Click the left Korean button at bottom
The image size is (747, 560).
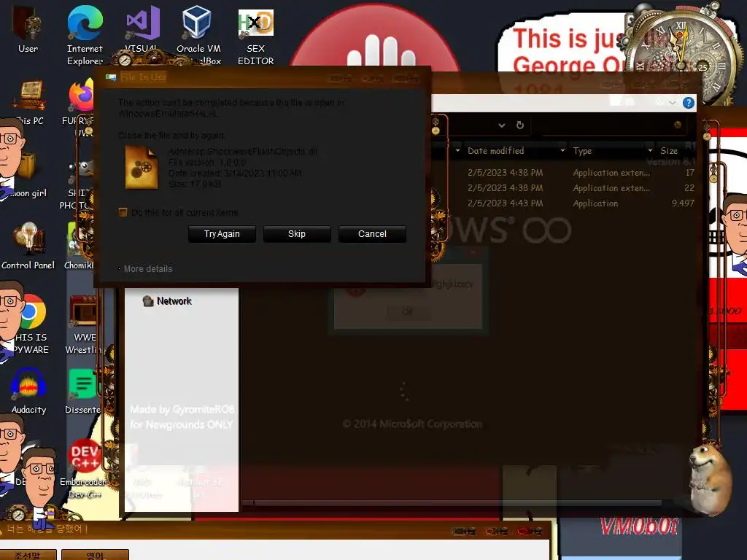tap(28, 555)
